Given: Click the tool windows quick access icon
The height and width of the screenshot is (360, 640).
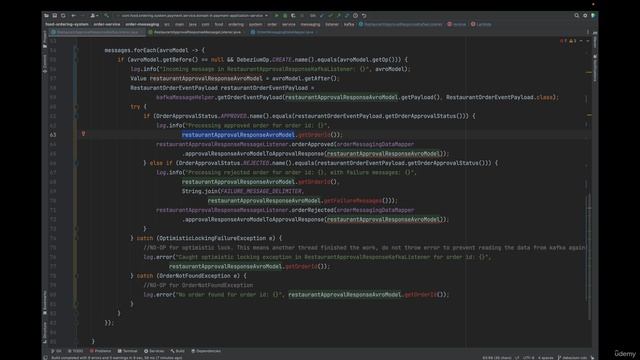Looking at the screenshot, I should pos(45,358).
